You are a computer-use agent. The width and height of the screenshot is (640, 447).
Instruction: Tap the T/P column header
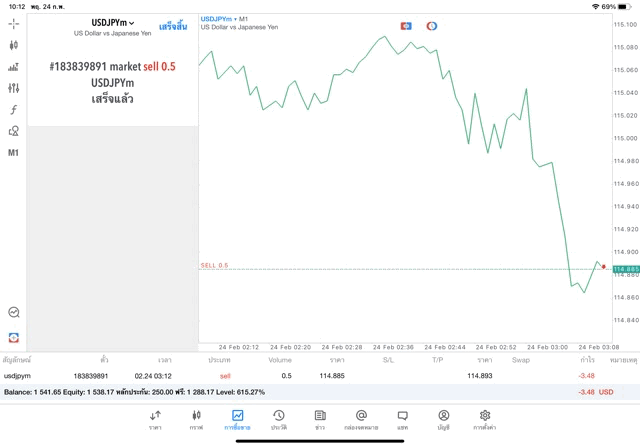click(x=438, y=360)
